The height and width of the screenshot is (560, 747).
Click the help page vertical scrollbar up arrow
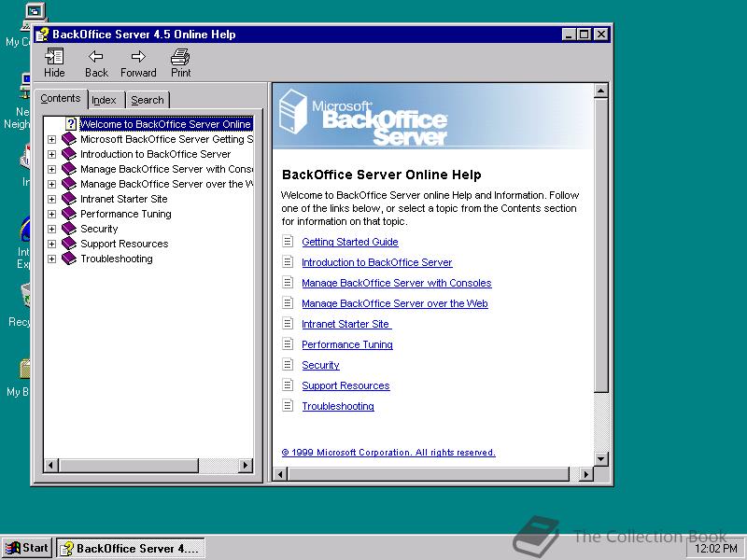[600, 91]
